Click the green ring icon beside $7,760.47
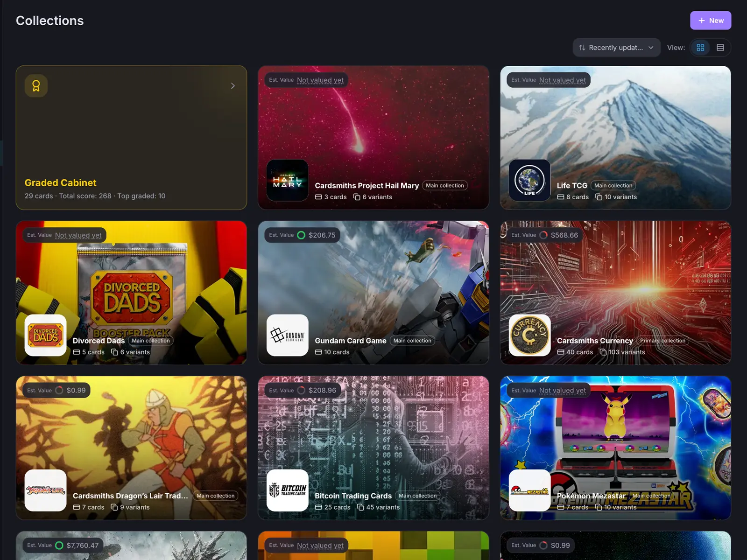The height and width of the screenshot is (560, 747). tap(59, 545)
